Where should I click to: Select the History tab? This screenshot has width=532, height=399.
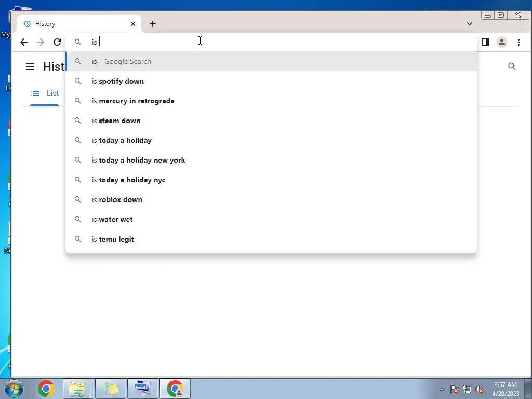[79, 24]
